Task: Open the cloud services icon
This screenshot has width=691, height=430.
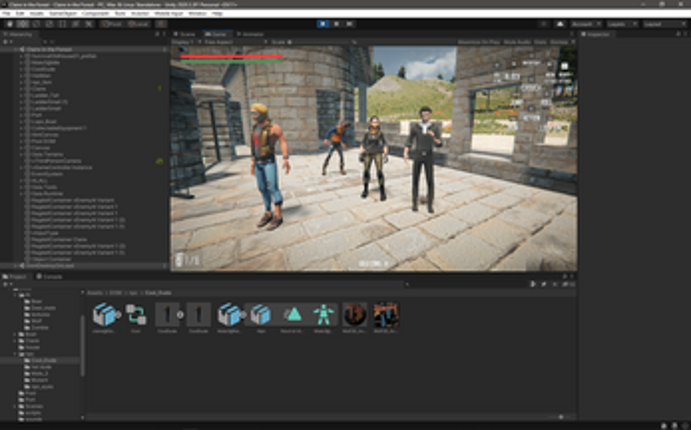Action: pos(560,24)
